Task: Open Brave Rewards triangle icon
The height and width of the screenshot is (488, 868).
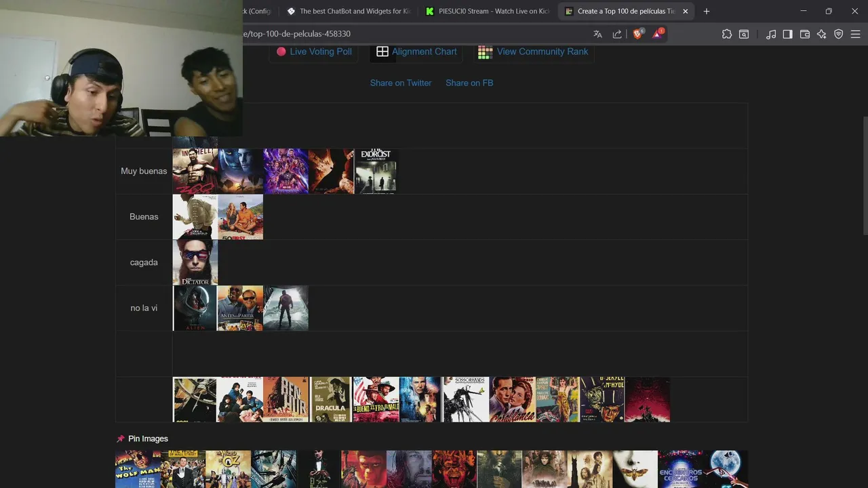Action: coord(658,33)
